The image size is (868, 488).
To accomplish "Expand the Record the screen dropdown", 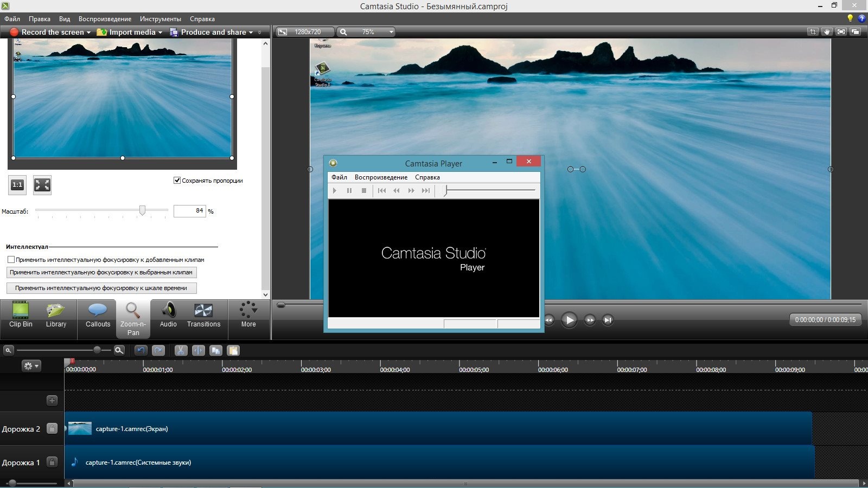I will (88, 33).
